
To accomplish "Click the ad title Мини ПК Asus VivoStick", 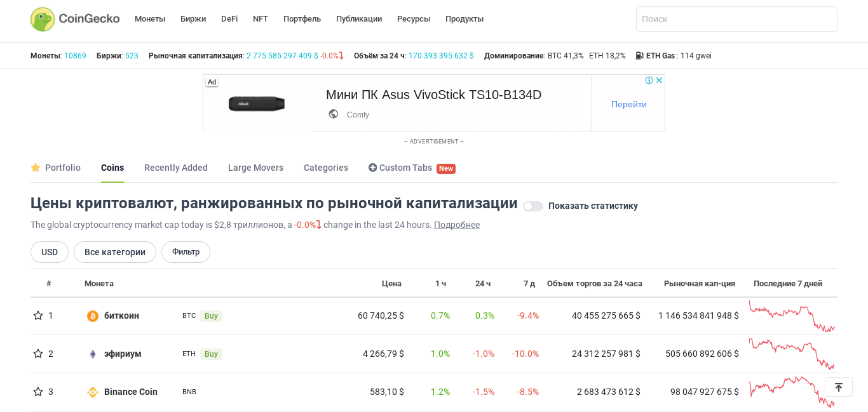I will coord(433,95).
